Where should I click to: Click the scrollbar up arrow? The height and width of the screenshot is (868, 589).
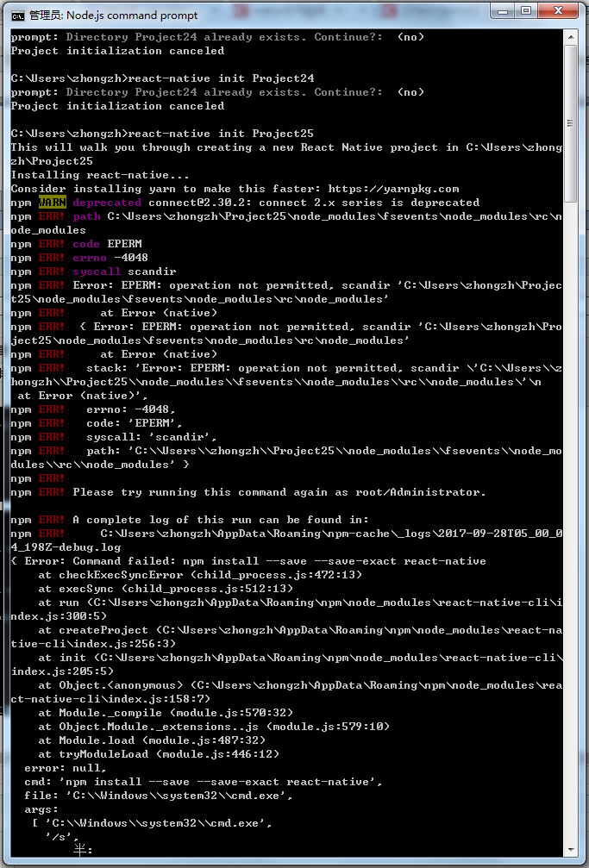pos(571,37)
